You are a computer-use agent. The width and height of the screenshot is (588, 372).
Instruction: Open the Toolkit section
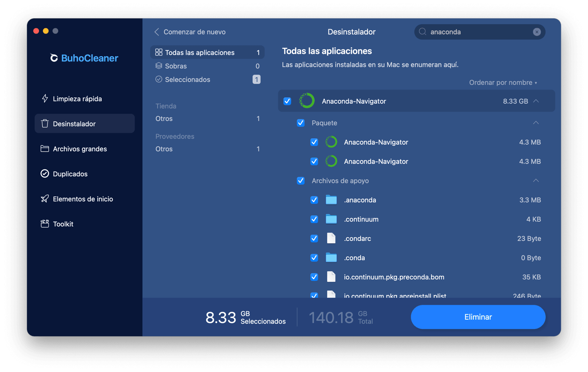click(85, 224)
